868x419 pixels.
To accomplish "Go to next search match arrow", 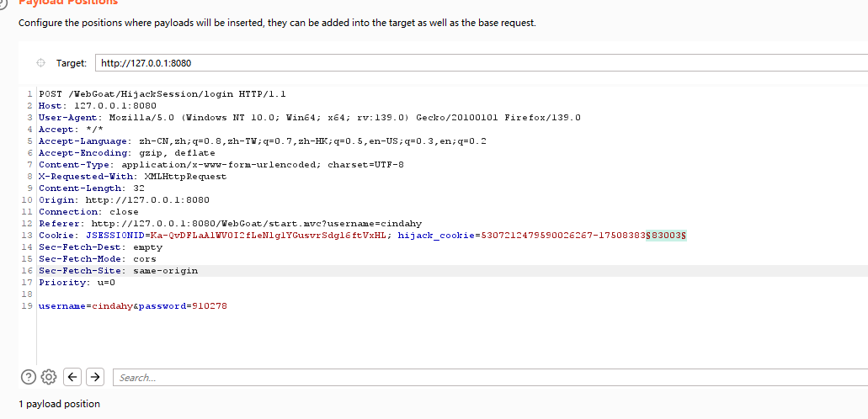I will 95,377.
